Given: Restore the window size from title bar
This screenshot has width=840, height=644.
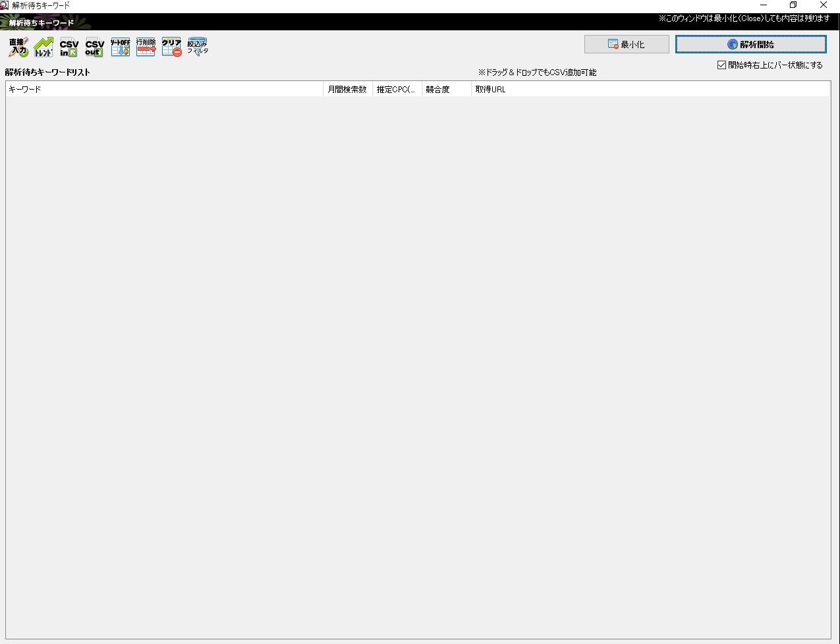Looking at the screenshot, I should click(x=793, y=5).
